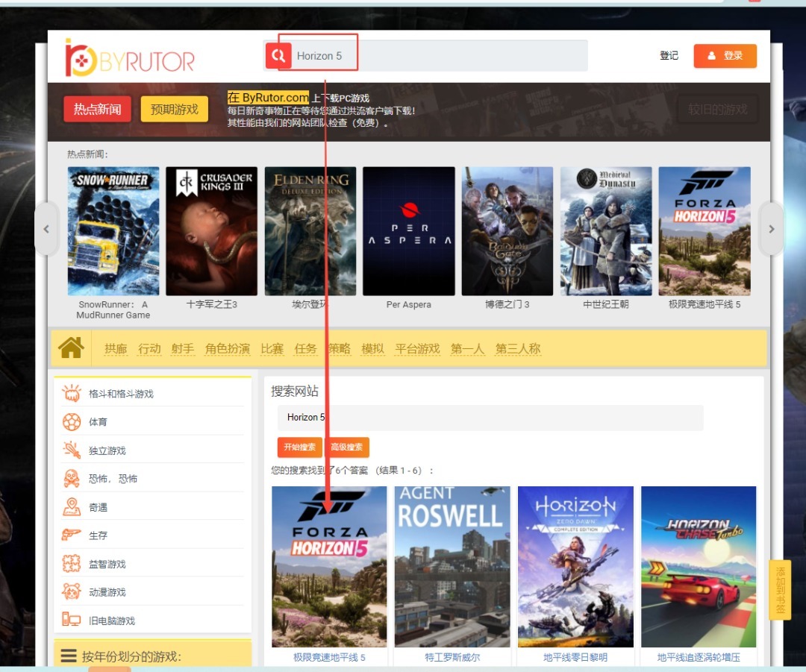This screenshot has height=672, width=806.
Task: Click the 高级搜索 button
Action: [x=347, y=448]
